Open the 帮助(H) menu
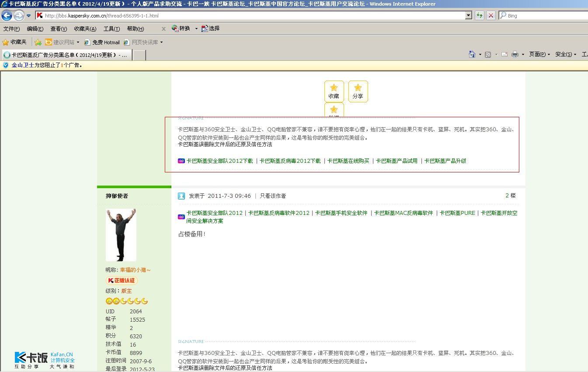Image resolution: width=588 pixels, height=372 pixels. point(135,29)
